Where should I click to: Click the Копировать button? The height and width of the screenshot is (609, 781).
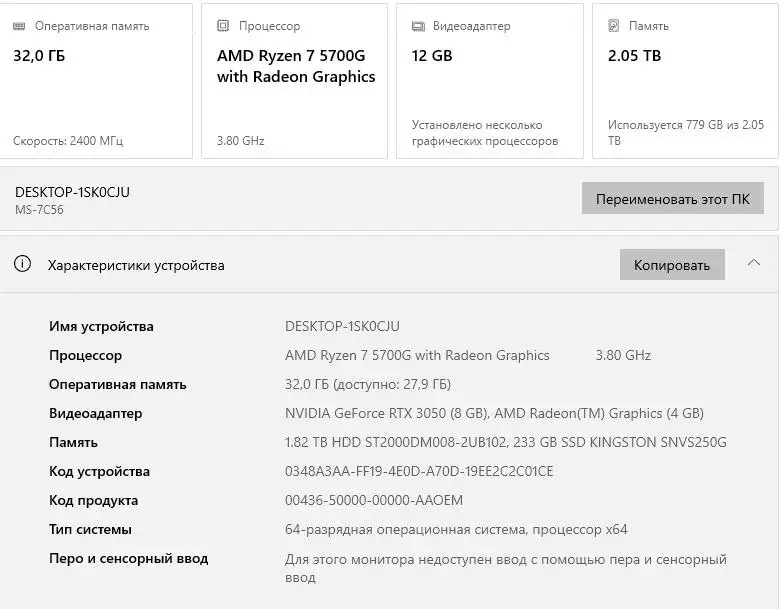[x=672, y=264]
